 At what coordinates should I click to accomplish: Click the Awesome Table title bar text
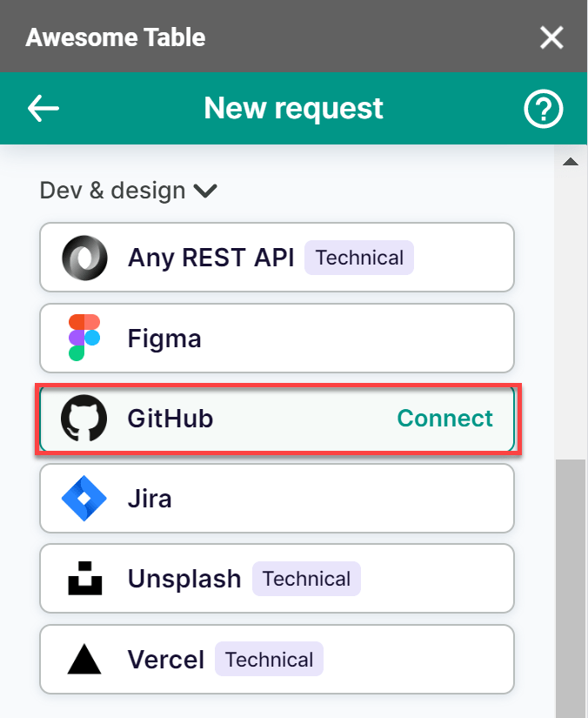click(x=116, y=37)
